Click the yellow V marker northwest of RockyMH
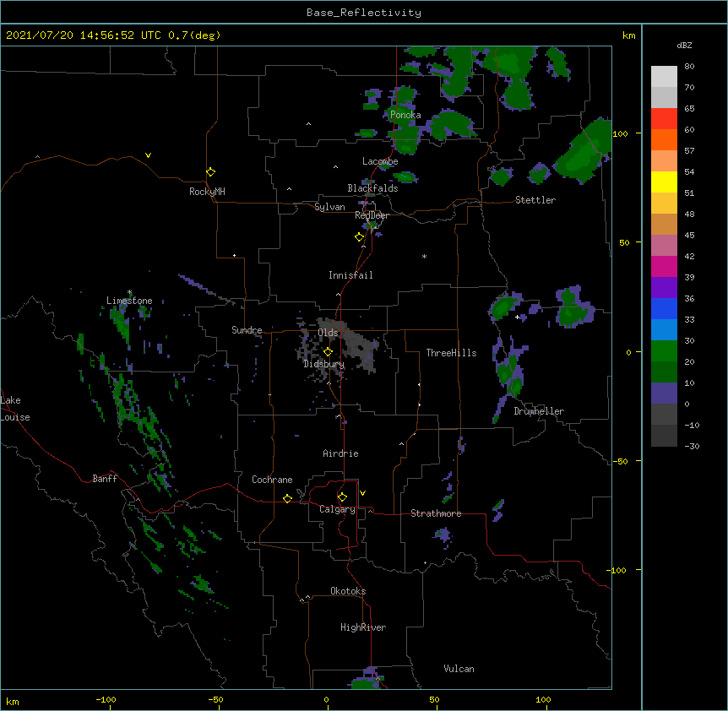 click(148, 155)
